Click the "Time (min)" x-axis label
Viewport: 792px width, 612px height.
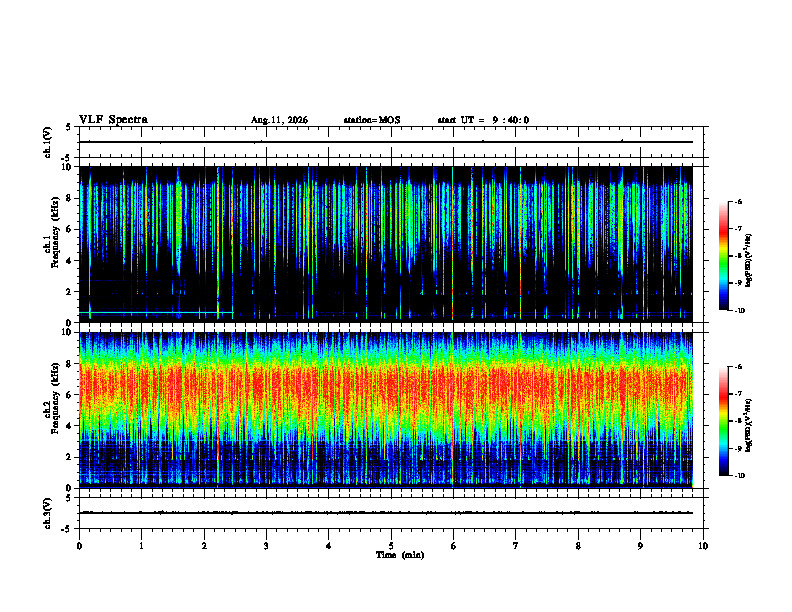pyautogui.click(x=400, y=555)
